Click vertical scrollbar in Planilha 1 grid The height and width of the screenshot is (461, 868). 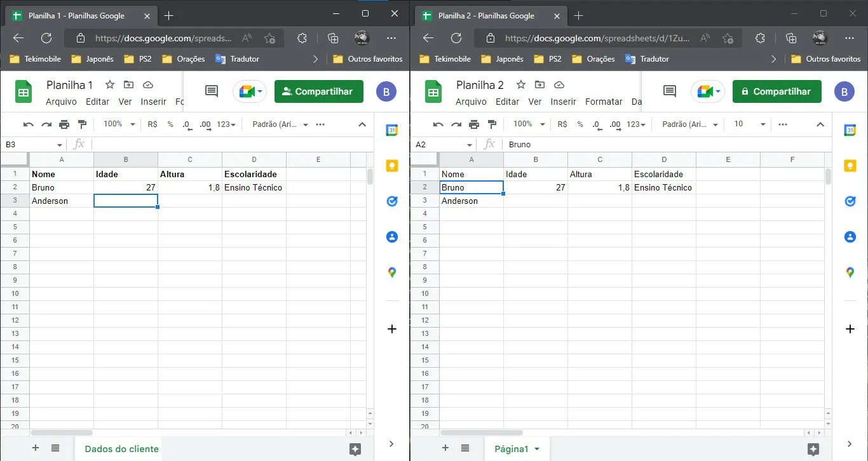click(x=370, y=176)
